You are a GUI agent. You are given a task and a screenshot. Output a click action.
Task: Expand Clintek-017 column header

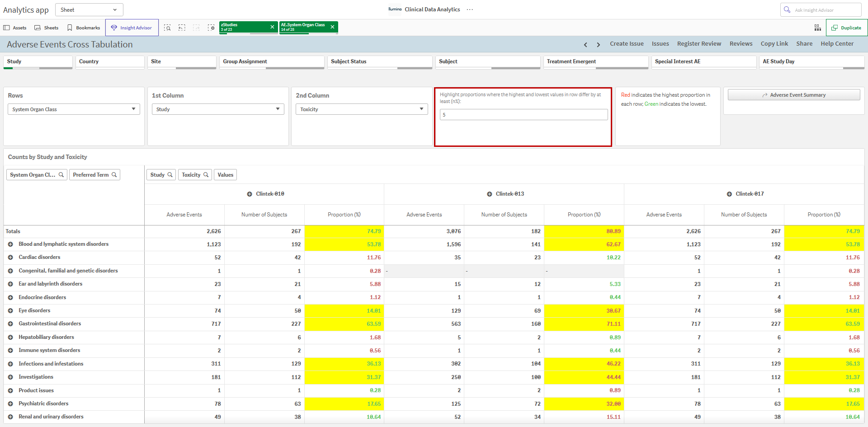click(x=729, y=194)
